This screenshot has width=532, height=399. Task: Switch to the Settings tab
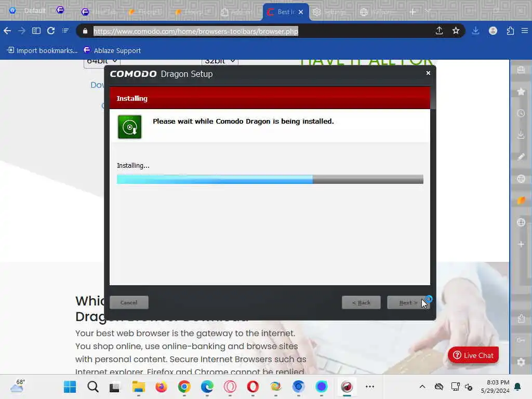330,12
